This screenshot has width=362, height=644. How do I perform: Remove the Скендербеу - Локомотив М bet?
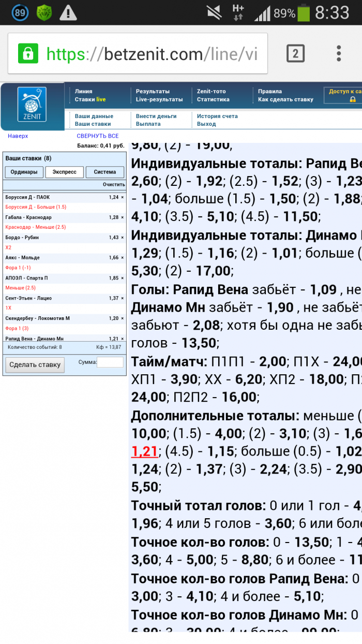point(123,318)
